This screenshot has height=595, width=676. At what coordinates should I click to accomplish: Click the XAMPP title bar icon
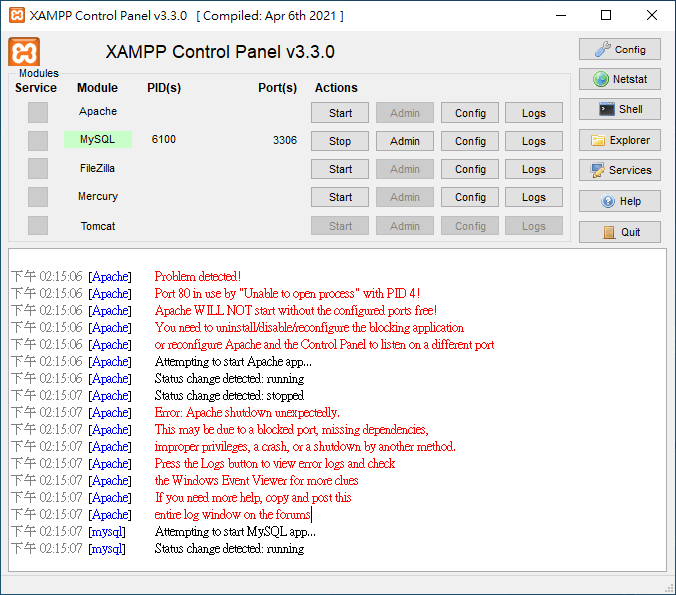(17, 16)
